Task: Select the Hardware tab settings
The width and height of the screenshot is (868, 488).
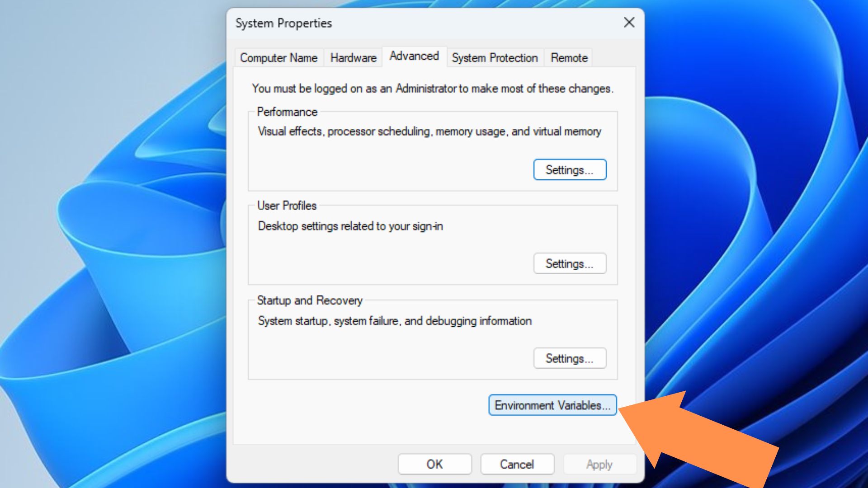Action: coord(354,58)
